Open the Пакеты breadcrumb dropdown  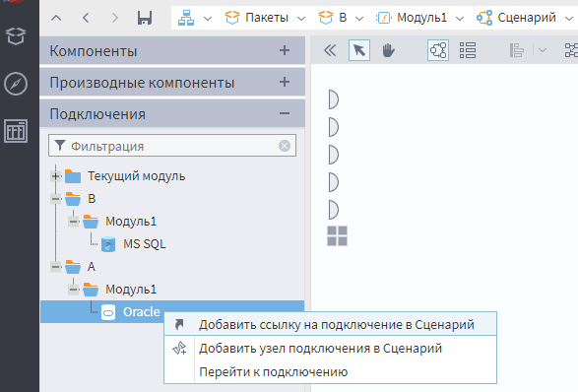[x=301, y=18]
